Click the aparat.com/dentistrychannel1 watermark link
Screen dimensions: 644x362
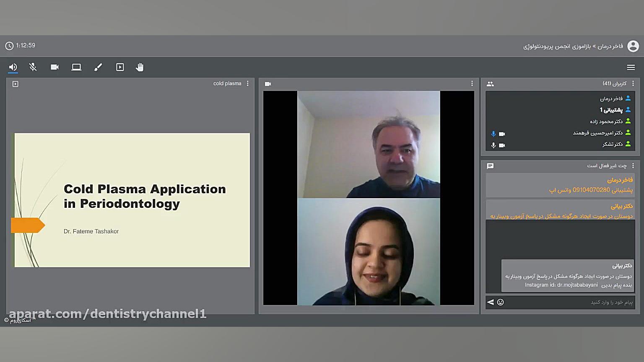pos(108,314)
